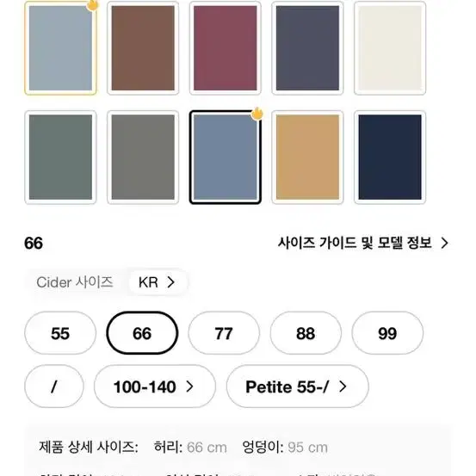
Task: Choose the brown color swatch
Action: point(143,48)
